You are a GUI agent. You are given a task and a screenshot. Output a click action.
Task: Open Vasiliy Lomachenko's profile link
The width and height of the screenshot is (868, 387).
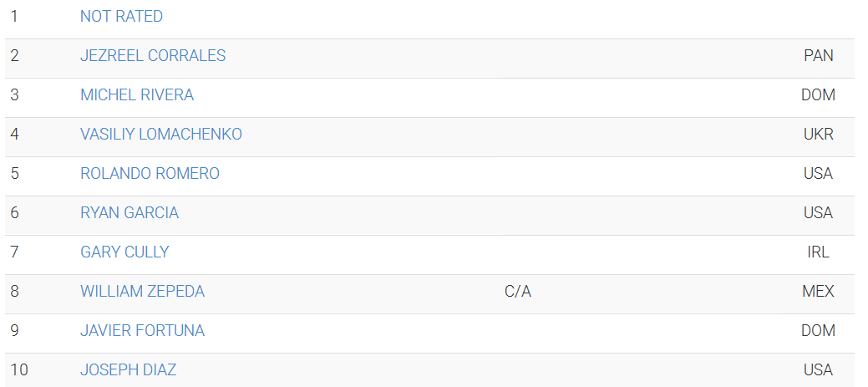click(161, 135)
